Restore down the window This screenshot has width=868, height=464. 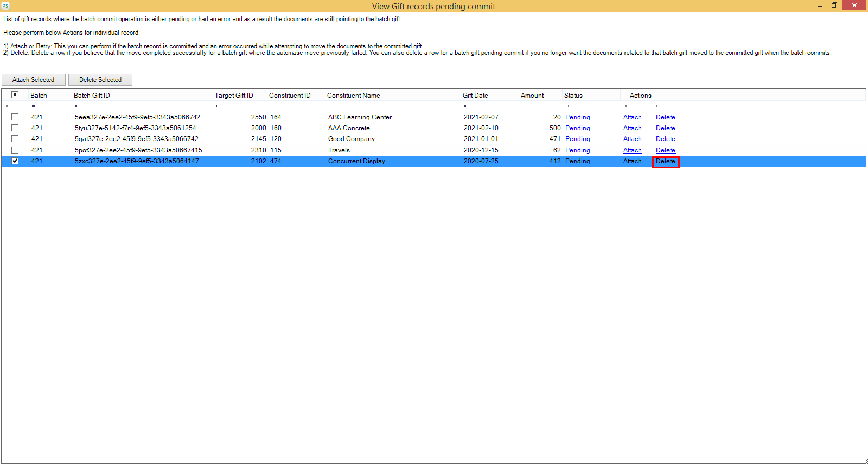pyautogui.click(x=834, y=5)
